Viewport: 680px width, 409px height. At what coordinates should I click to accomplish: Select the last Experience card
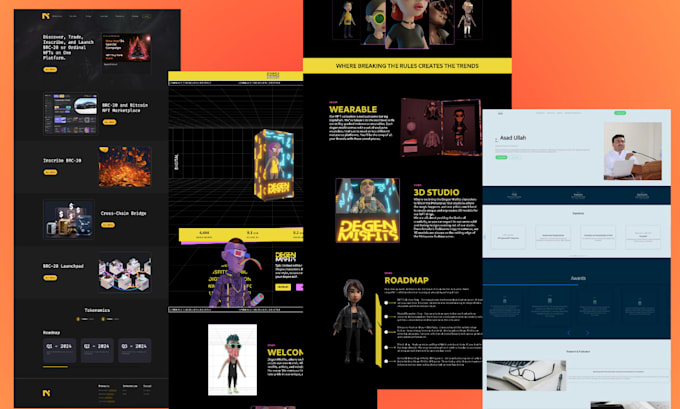click(x=643, y=237)
